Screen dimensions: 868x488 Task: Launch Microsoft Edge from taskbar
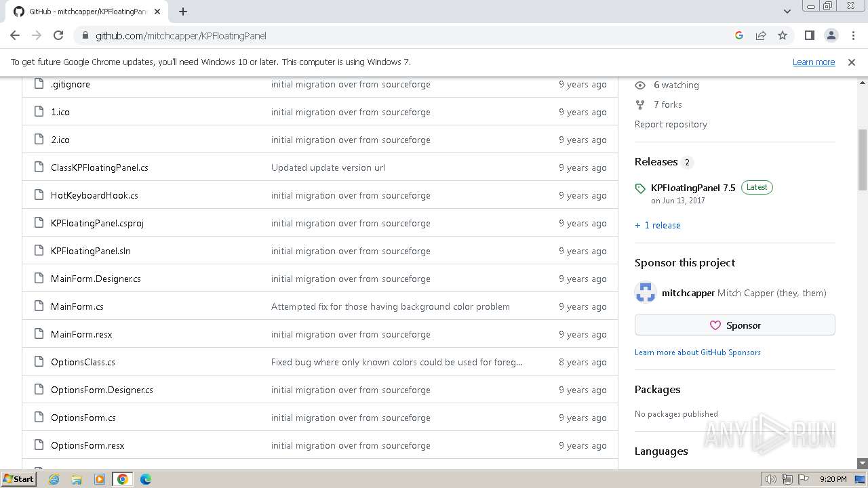(146, 479)
